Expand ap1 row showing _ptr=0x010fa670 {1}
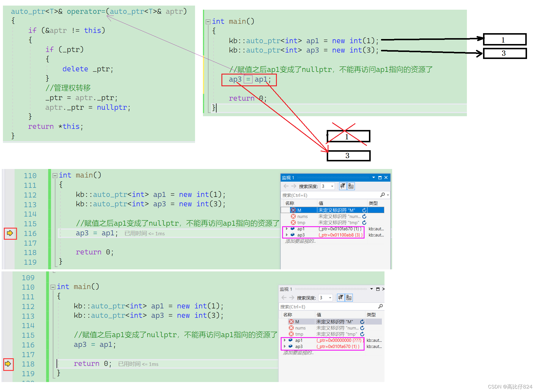 click(x=287, y=229)
